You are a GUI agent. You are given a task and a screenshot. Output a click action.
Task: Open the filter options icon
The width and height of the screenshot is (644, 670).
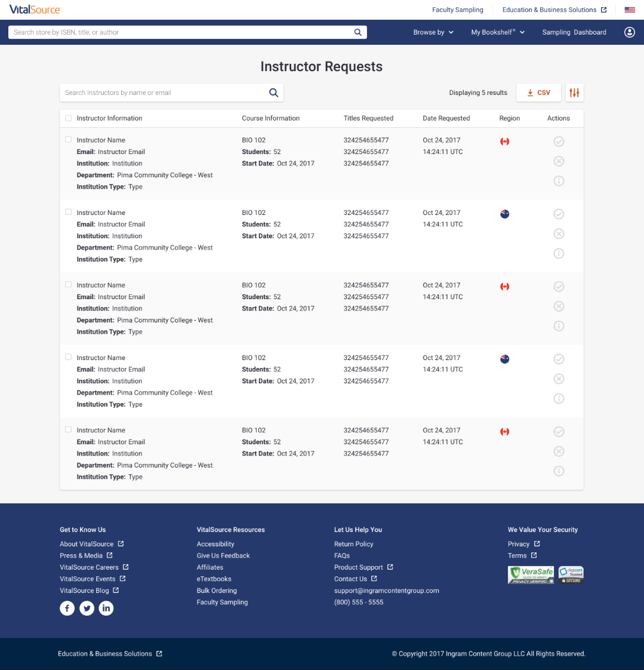point(574,93)
